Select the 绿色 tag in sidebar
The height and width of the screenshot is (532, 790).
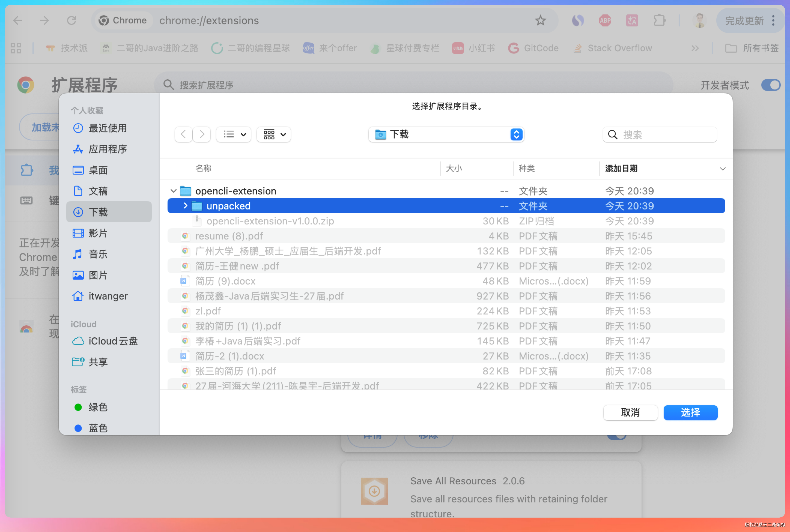98,407
